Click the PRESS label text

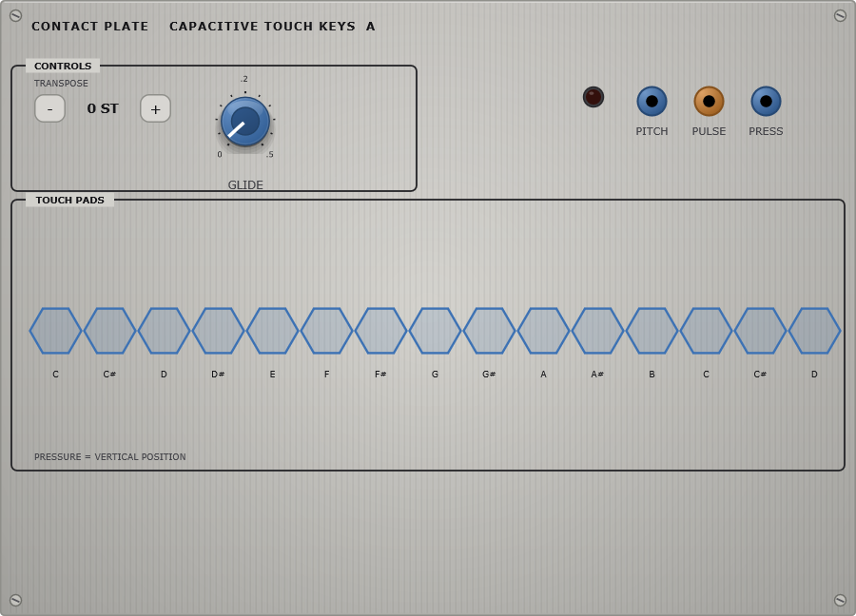click(x=766, y=131)
